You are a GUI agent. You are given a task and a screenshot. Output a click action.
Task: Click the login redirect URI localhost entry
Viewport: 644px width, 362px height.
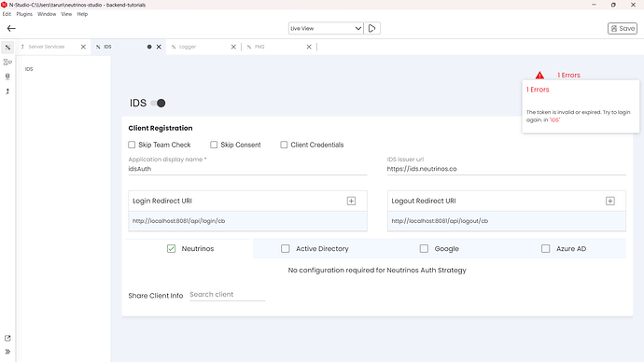pyautogui.click(x=247, y=221)
